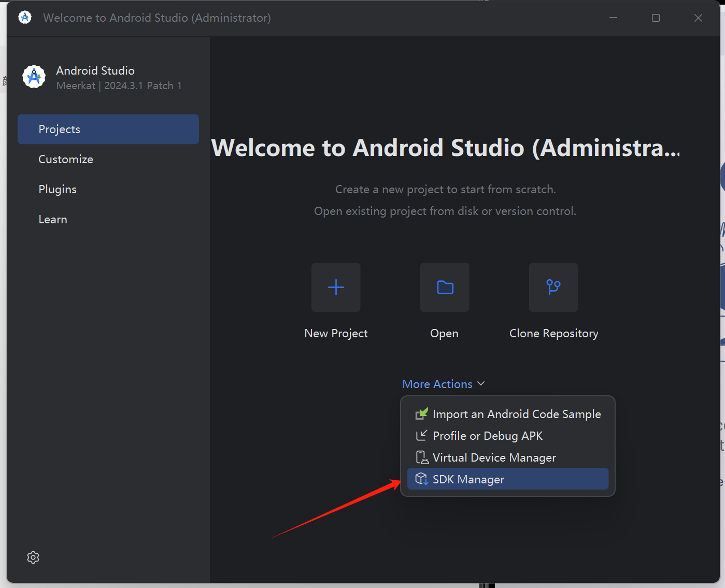The width and height of the screenshot is (725, 588).
Task: Open Virtual Device Manager from menu
Action: [508, 457]
